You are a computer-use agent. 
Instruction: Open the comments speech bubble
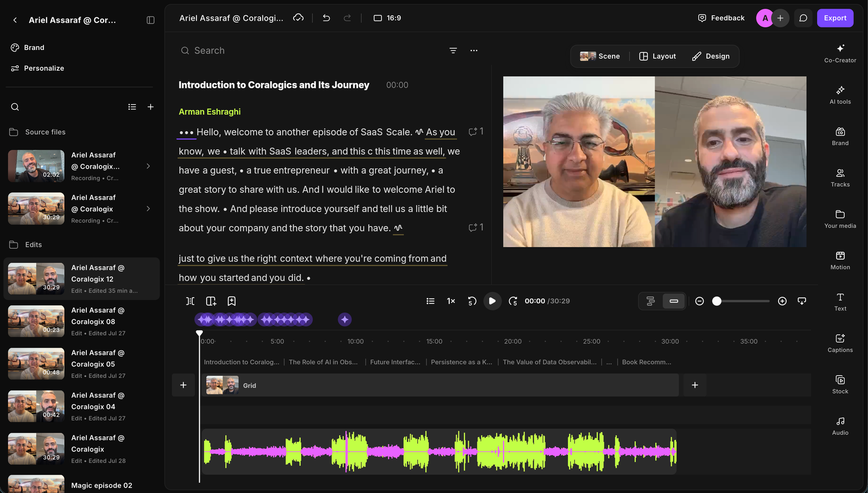coord(803,18)
